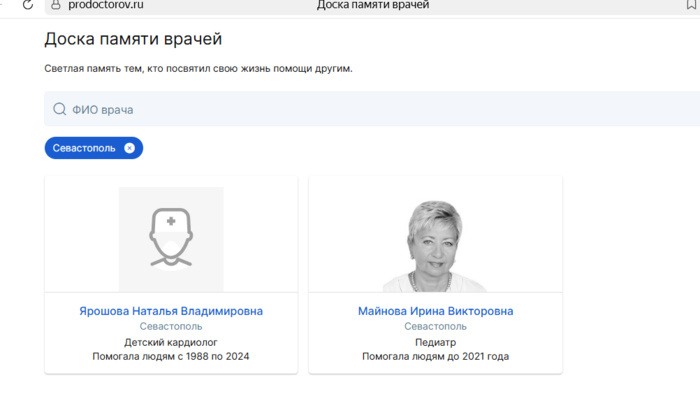Focus the ФИО врача search field
This screenshot has height=400, width=700.
point(372,109)
